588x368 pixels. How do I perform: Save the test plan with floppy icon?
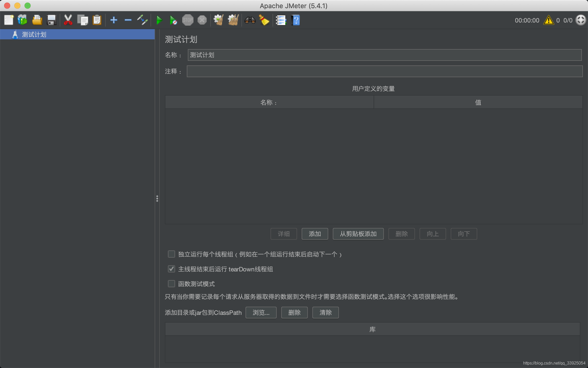[52, 20]
